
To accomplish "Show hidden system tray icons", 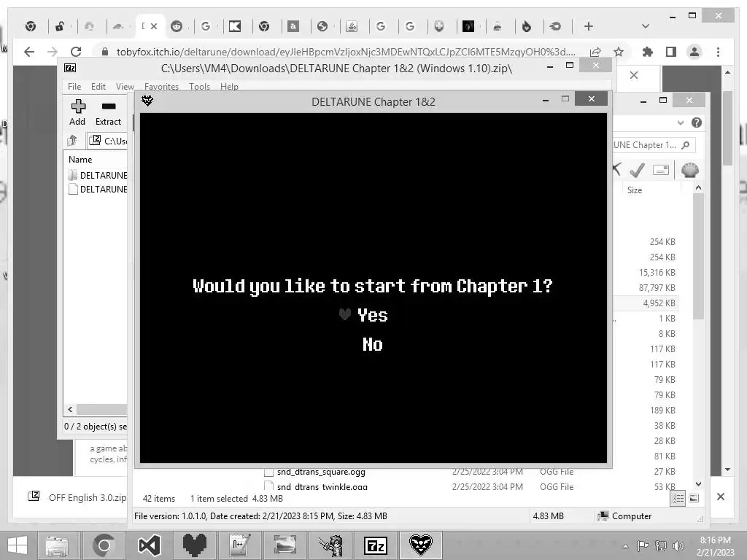I will point(625,546).
